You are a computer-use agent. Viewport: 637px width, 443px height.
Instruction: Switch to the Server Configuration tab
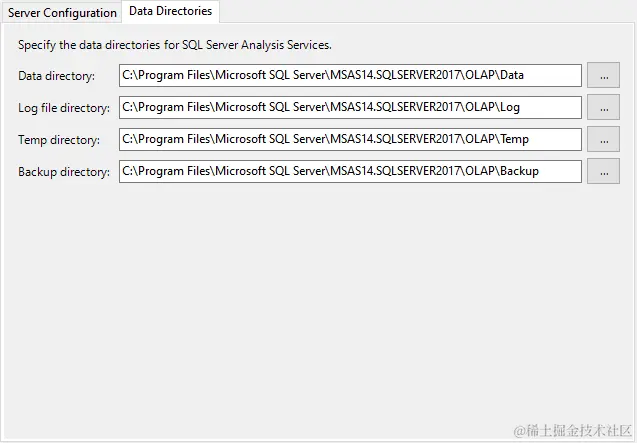point(62,13)
